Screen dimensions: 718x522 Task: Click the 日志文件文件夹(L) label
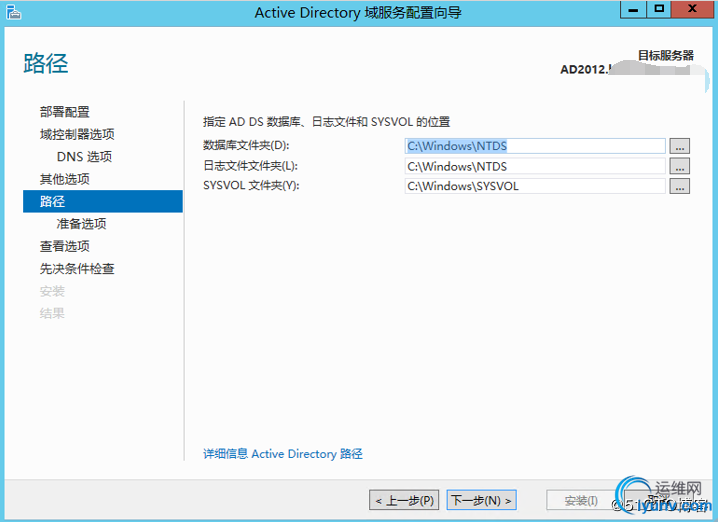pos(250,166)
